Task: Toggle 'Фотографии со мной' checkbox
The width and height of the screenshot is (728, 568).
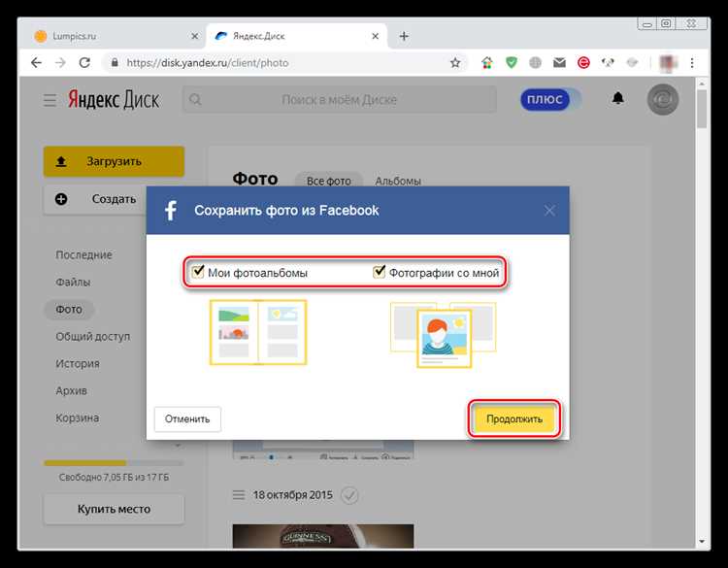Action: coord(380,272)
